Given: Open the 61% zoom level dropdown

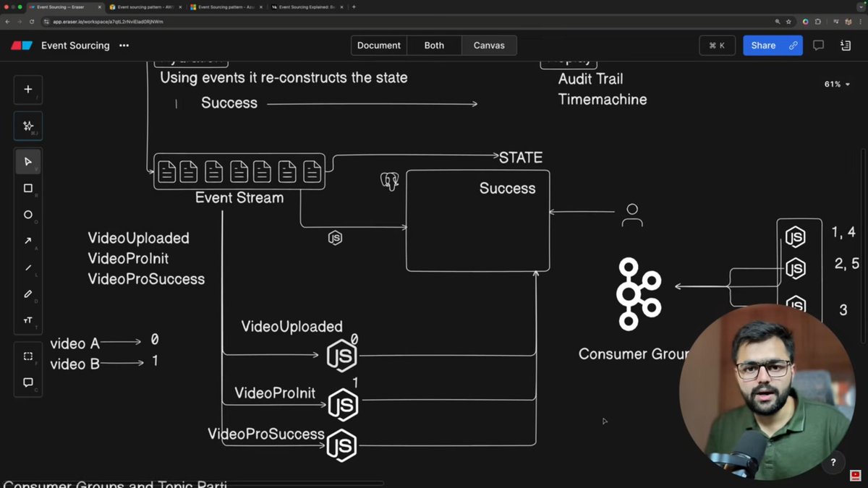Looking at the screenshot, I should click(x=836, y=85).
